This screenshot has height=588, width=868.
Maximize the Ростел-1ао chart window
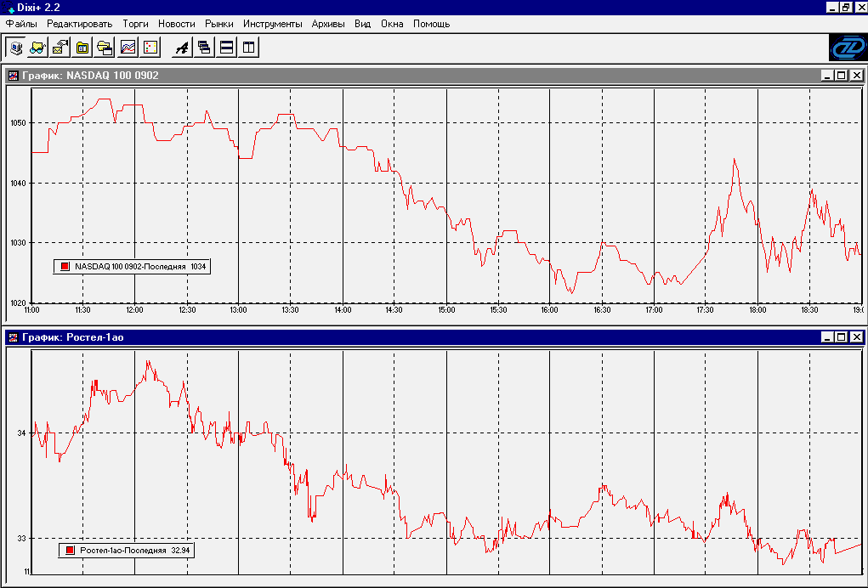841,336
